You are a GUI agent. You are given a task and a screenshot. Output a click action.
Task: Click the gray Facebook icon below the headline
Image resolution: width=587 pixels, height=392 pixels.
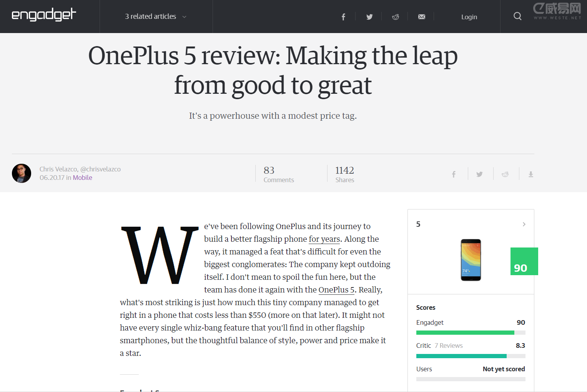point(454,174)
